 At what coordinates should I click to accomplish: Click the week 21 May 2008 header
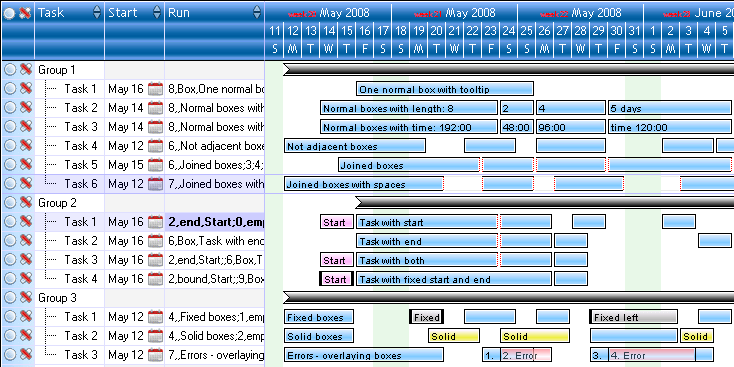455,13
